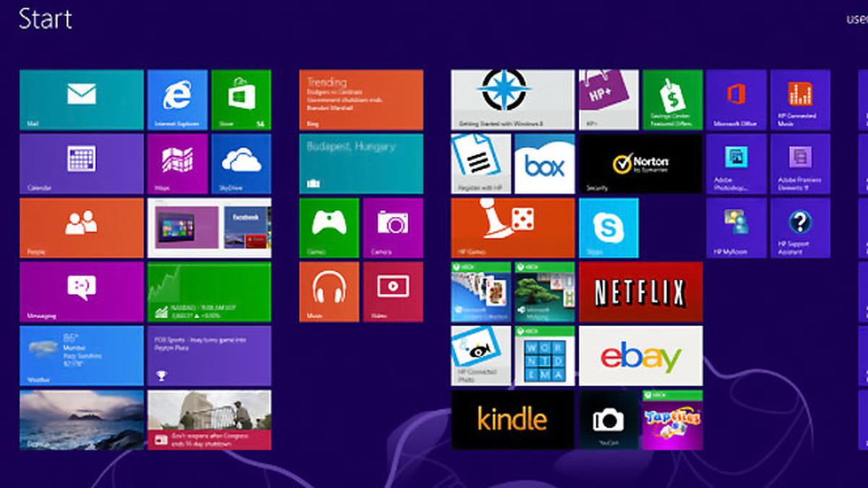Launch the Mahjong game tile

point(545,291)
